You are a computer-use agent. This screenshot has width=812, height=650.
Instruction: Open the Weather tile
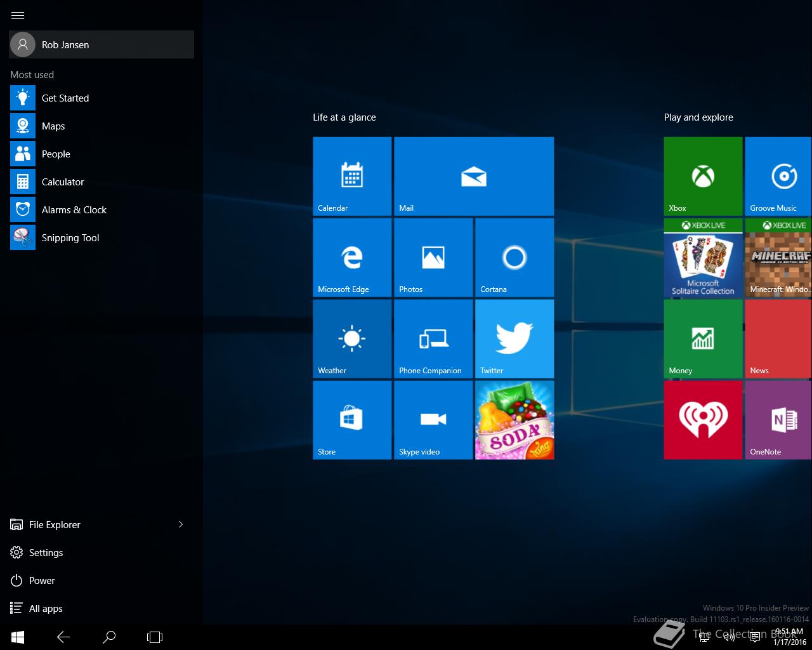pos(352,338)
